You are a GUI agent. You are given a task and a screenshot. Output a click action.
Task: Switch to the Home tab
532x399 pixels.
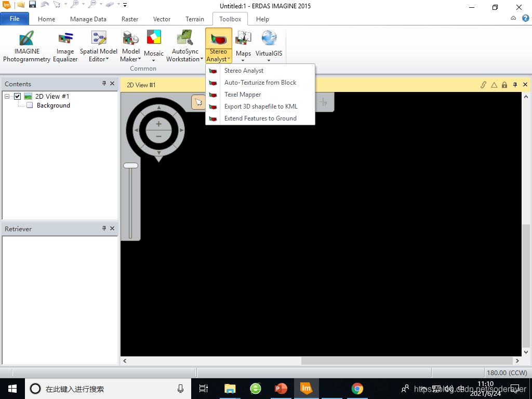tap(46, 19)
